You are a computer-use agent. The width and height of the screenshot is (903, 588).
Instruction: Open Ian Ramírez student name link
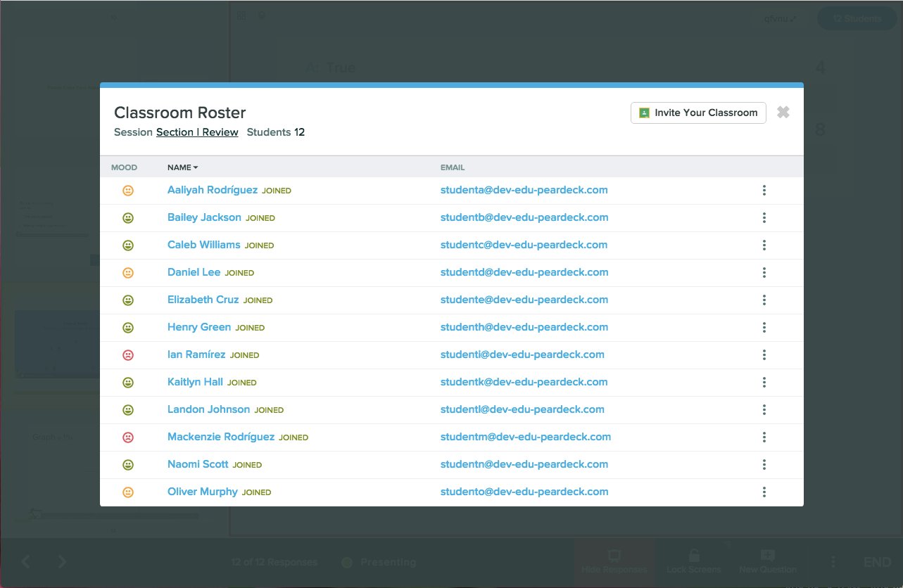(x=196, y=354)
